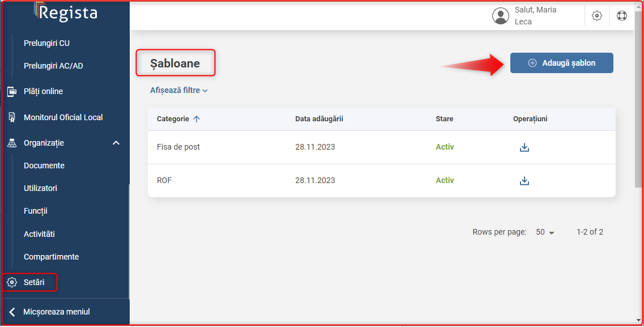Click the Setări gear icon in sidebar
Screen dimensions: 644x327
[12, 282]
